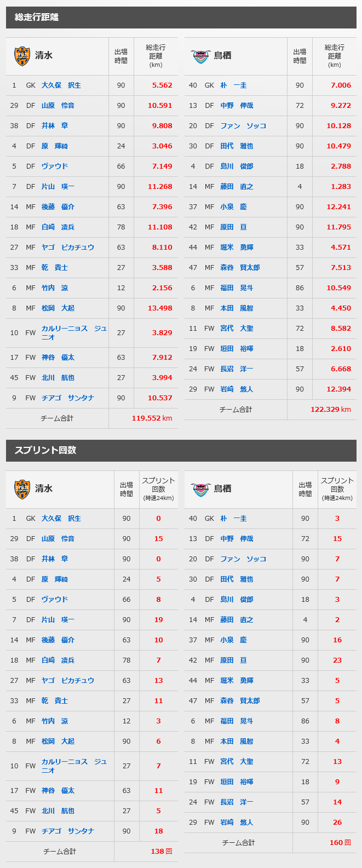Viewport: 362px width, 868px height.
Task: Open 岩崎 悠人 link in sprint table
Action: 237,823
